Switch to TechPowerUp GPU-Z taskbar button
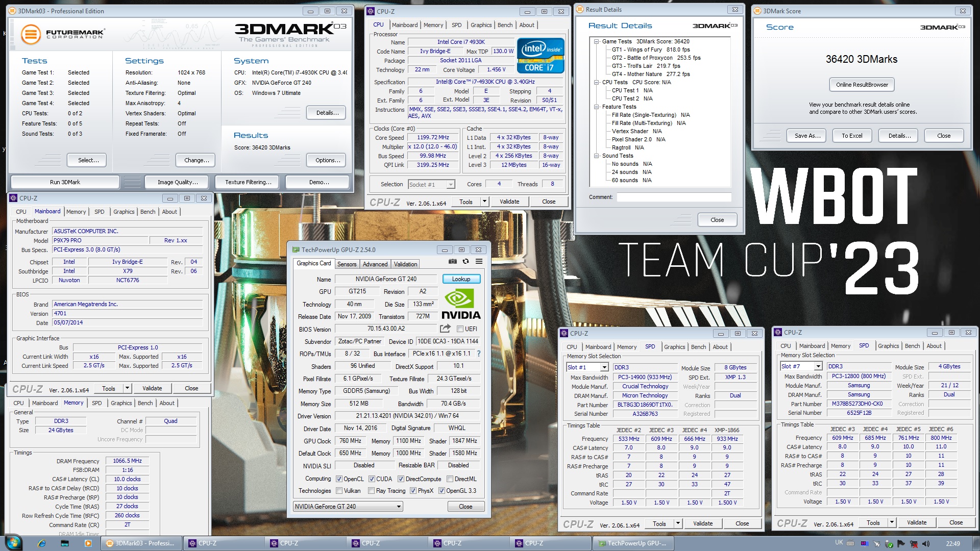The width and height of the screenshot is (980, 551). [x=633, y=543]
